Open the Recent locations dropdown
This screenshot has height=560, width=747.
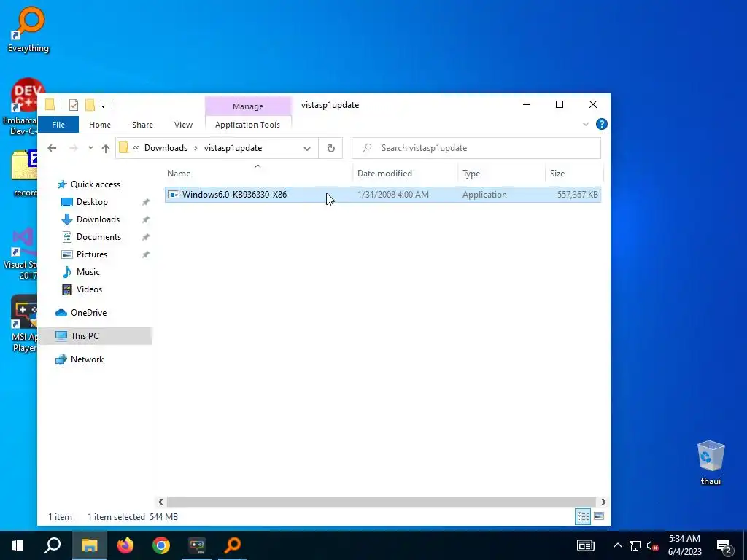click(x=90, y=148)
